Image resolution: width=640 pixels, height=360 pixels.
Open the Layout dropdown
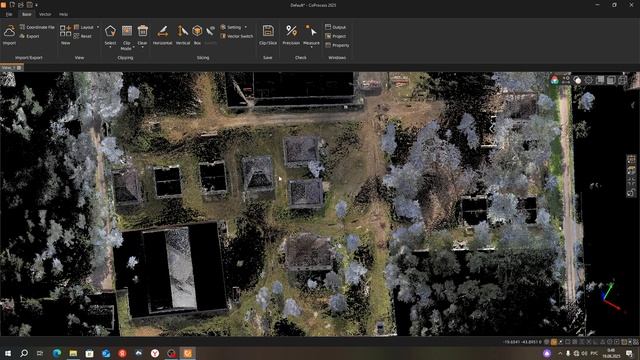86,27
